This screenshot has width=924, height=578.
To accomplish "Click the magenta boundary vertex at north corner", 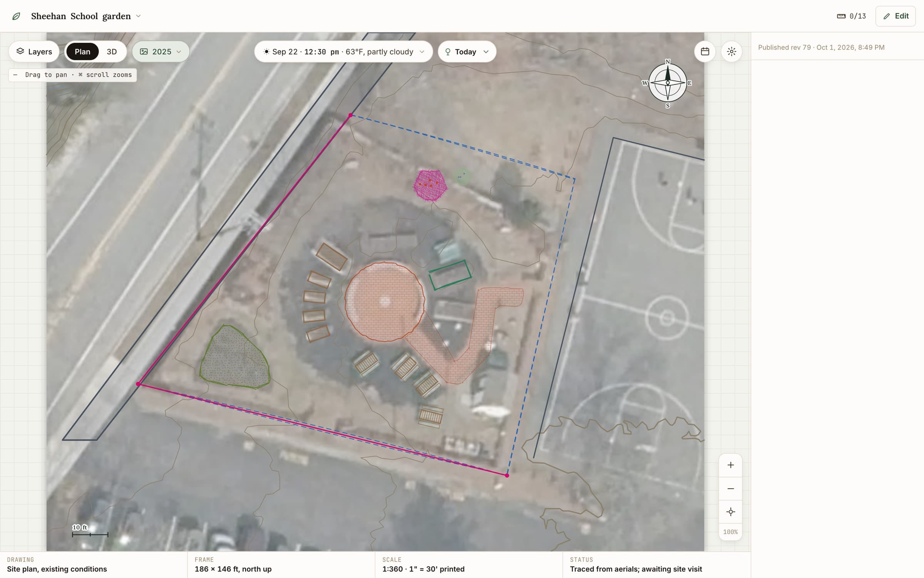I will [350, 115].
